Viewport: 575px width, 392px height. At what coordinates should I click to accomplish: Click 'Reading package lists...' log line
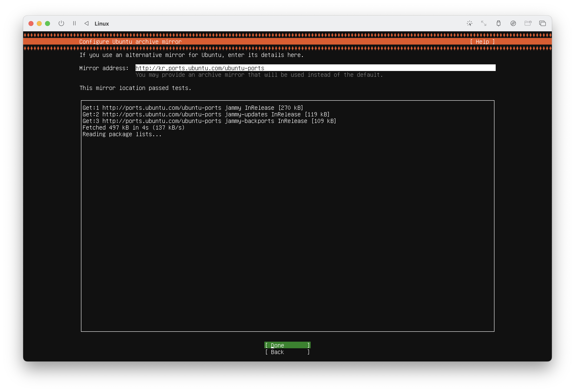pos(122,134)
